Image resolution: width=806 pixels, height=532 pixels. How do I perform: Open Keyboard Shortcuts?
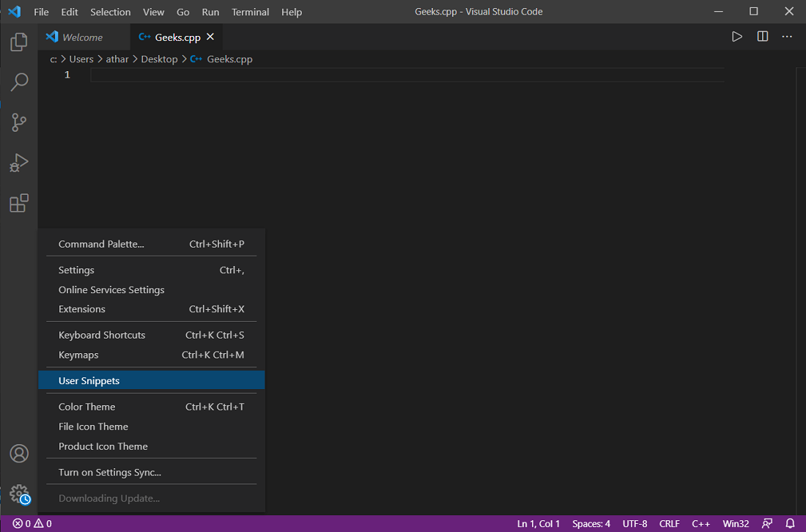tap(152, 335)
